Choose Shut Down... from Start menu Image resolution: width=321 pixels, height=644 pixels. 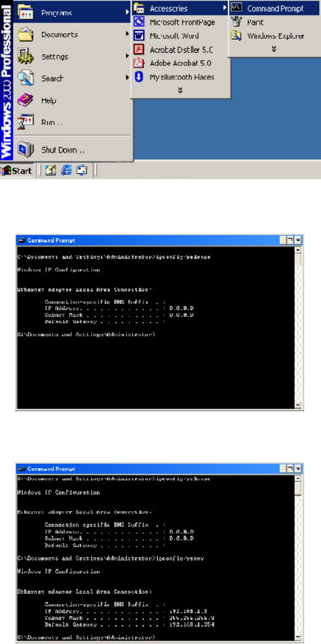(x=72, y=150)
